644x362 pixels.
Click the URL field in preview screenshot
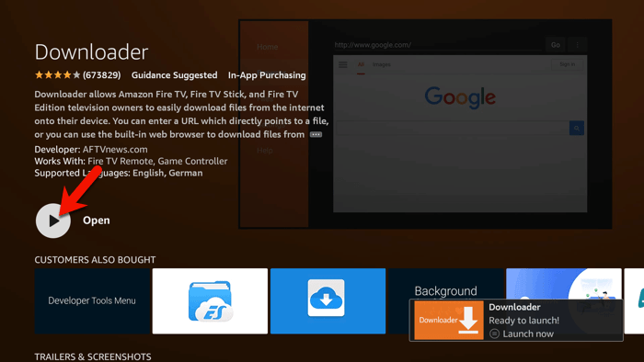coord(437,45)
